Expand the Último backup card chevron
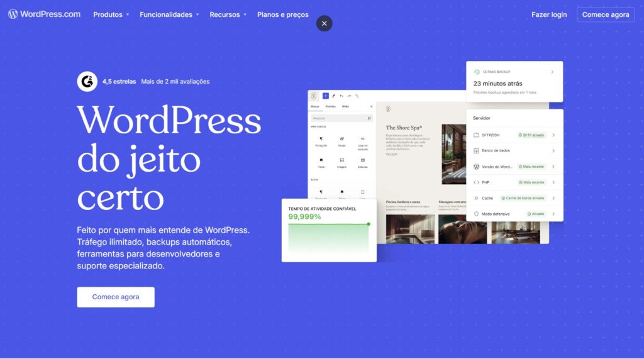 pyautogui.click(x=552, y=72)
